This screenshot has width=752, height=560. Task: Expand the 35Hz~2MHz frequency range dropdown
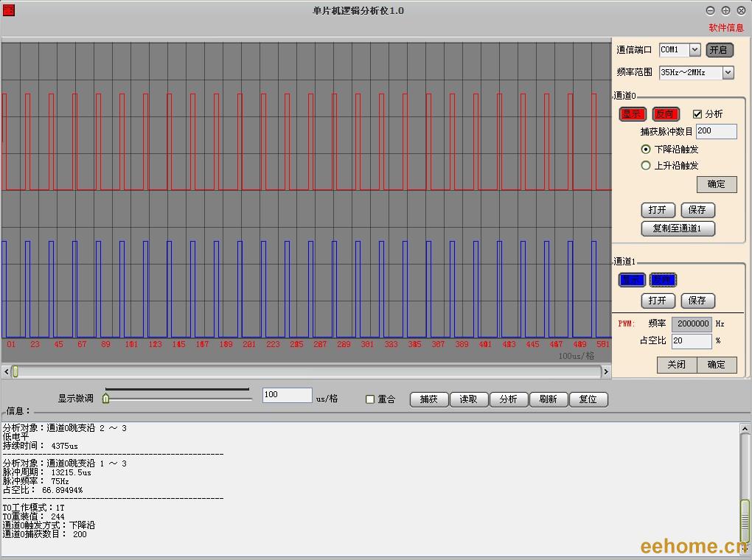(728, 72)
